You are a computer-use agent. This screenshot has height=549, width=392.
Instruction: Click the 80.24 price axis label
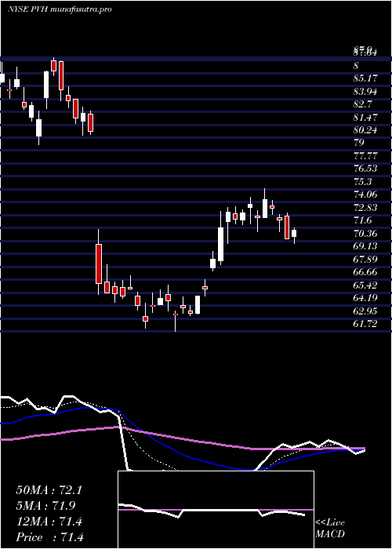[x=366, y=130]
